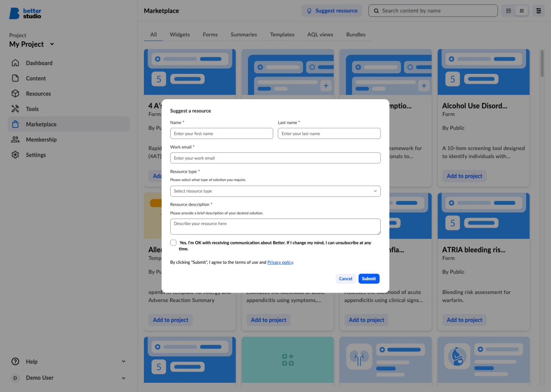This screenshot has height=392, width=551.
Task: Click the work email input field
Action: pyautogui.click(x=275, y=158)
